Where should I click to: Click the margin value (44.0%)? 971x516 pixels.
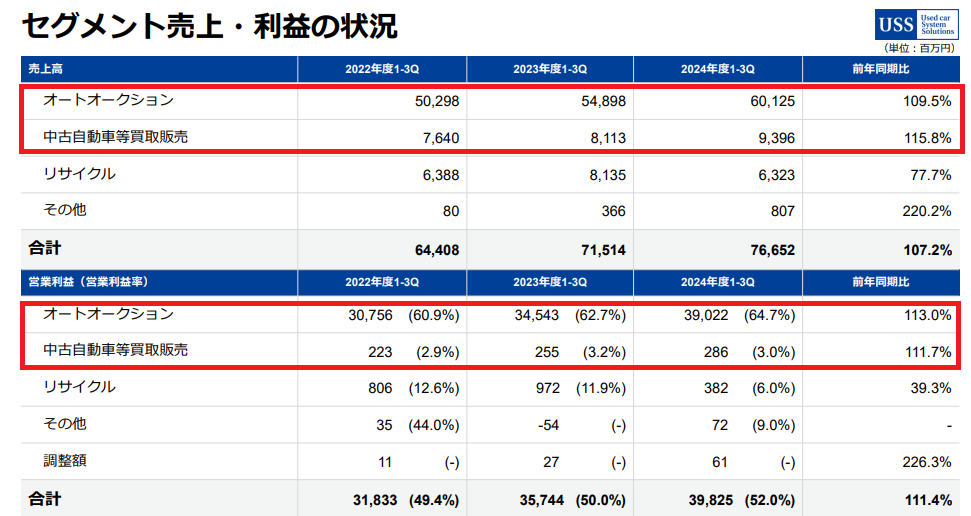point(433,426)
